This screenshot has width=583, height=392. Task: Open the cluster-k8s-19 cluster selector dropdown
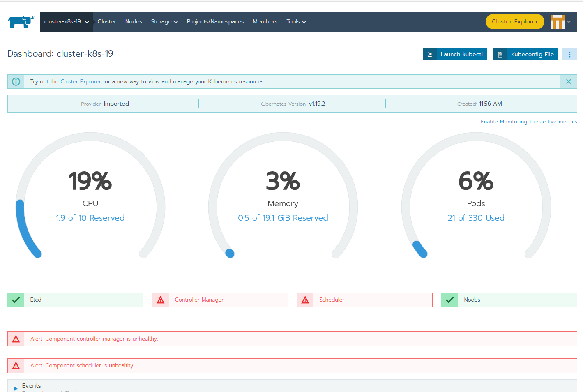point(67,22)
